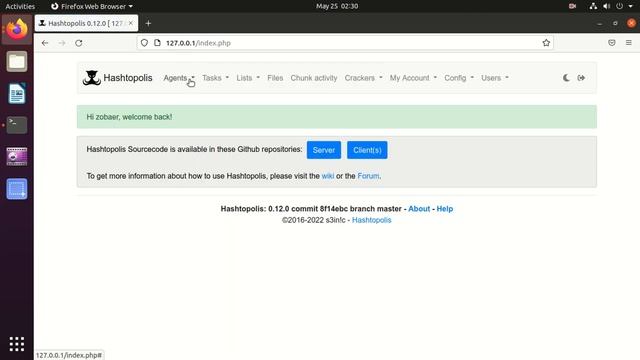Open the Help link in footer
This screenshot has width=640, height=360.
pos(445,209)
